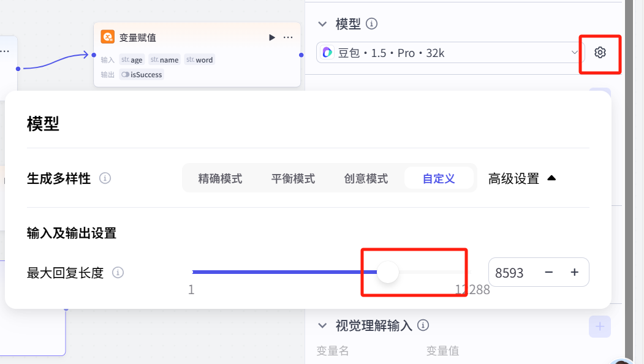
Task: Click the 变量赋值 node icon
Action: click(x=107, y=37)
